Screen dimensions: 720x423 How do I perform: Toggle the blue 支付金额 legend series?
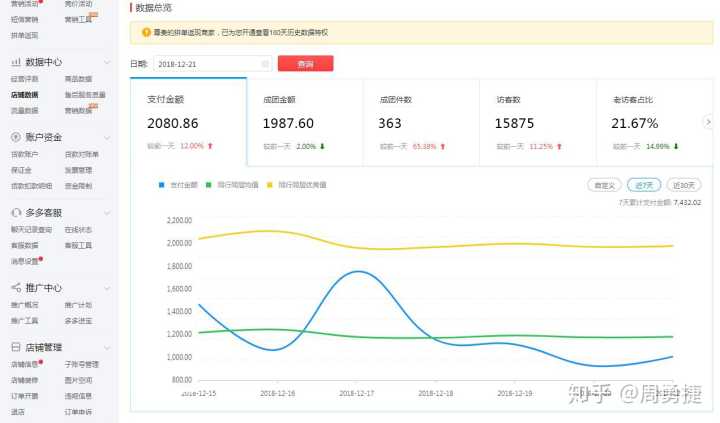click(x=163, y=185)
